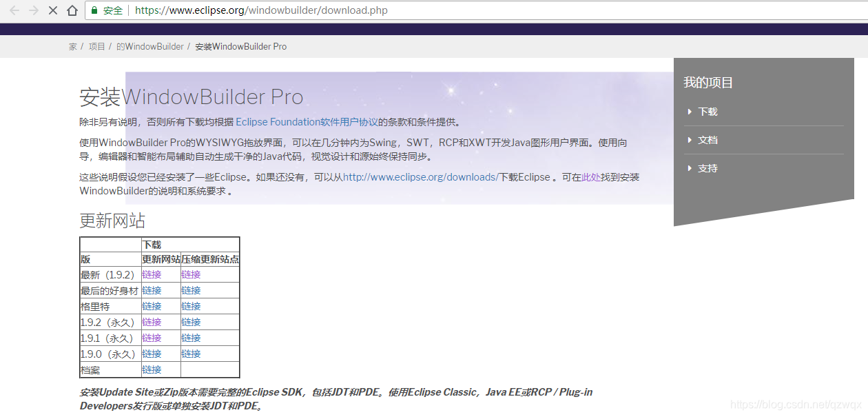868x417 pixels.
Task: Click the 下载 table header cell
Action: tap(190, 245)
